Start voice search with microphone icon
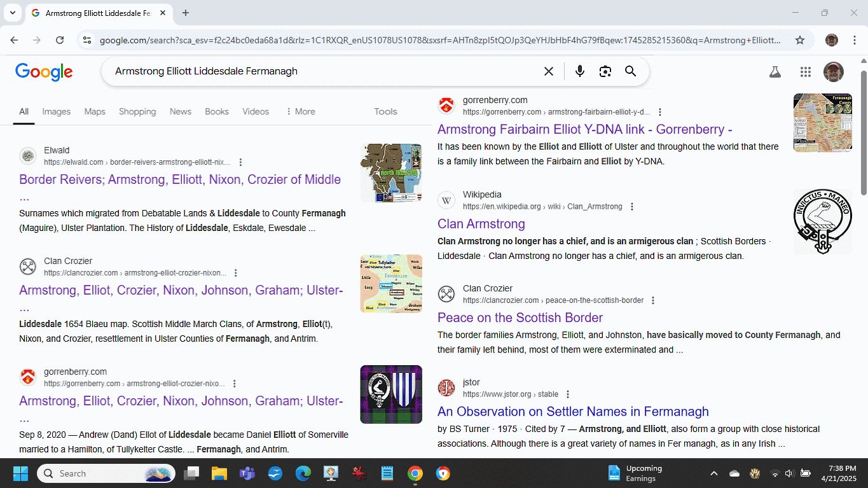Image resolution: width=868 pixels, height=488 pixels. pyautogui.click(x=579, y=71)
